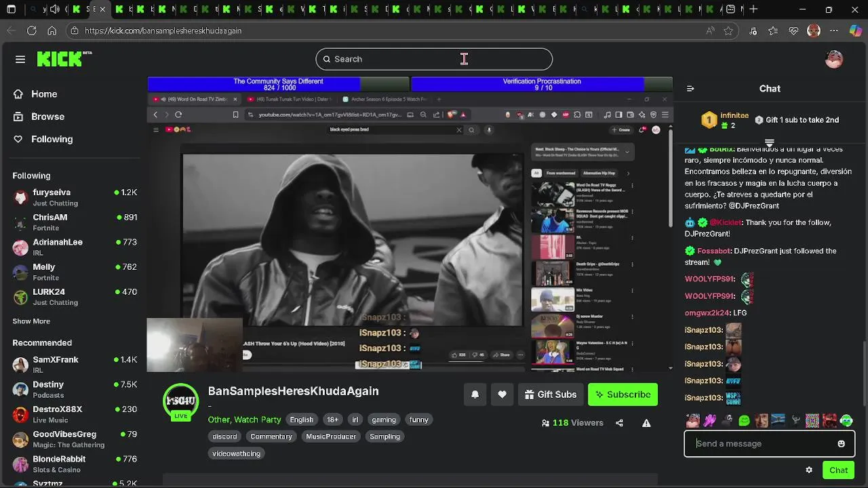Image resolution: width=868 pixels, height=488 pixels.
Task: Open the Other, Watch Party category link
Action: point(244,420)
